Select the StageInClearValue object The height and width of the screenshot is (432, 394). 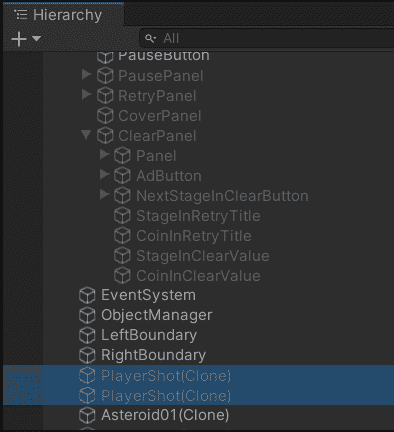[203, 256]
